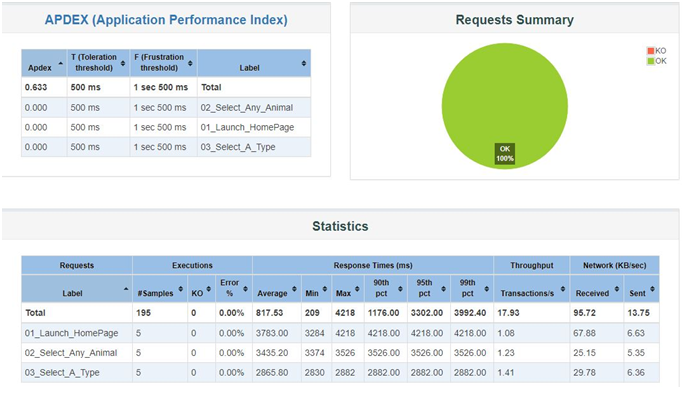683x394 pixels.
Task: Sort by Transactions/s throughput arrows
Action: click(563, 289)
